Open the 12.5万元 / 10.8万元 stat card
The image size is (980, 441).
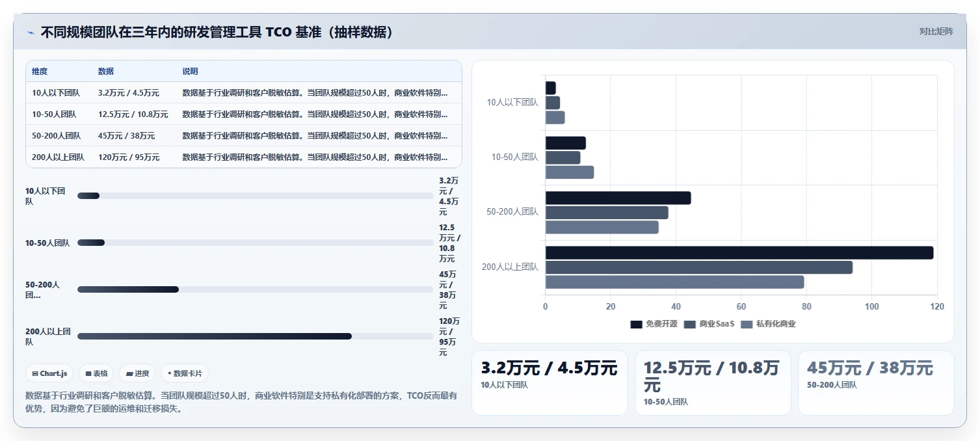point(713,382)
